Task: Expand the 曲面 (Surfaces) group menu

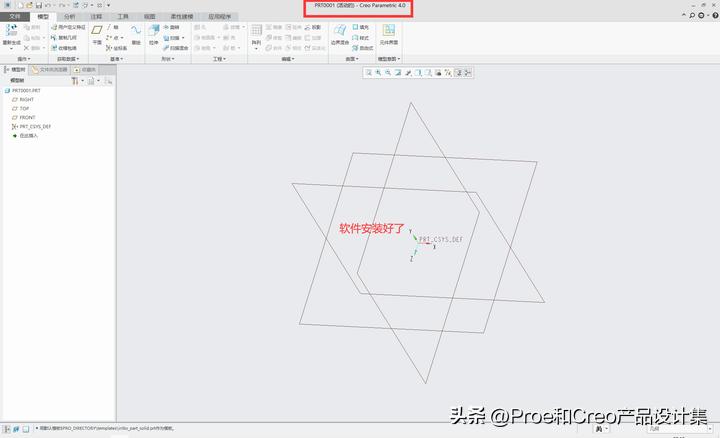Action: click(x=352, y=59)
